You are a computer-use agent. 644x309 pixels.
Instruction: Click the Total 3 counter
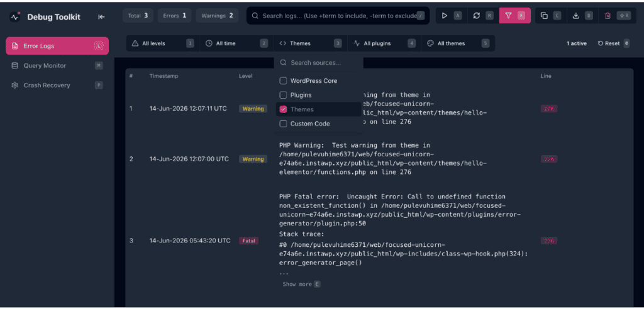(138, 16)
